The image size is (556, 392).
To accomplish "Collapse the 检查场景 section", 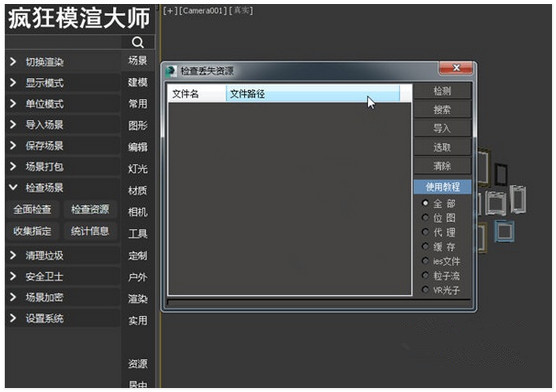I will click(x=13, y=187).
